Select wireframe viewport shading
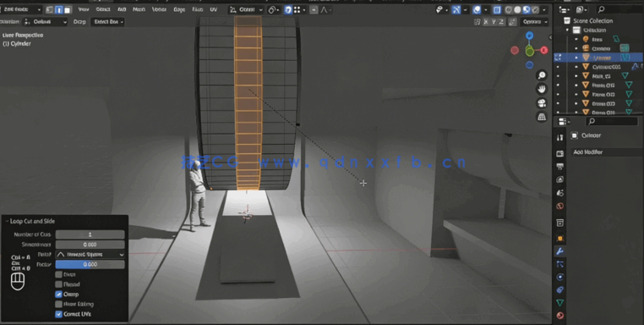The width and height of the screenshot is (644, 325). pyautogui.click(x=509, y=9)
